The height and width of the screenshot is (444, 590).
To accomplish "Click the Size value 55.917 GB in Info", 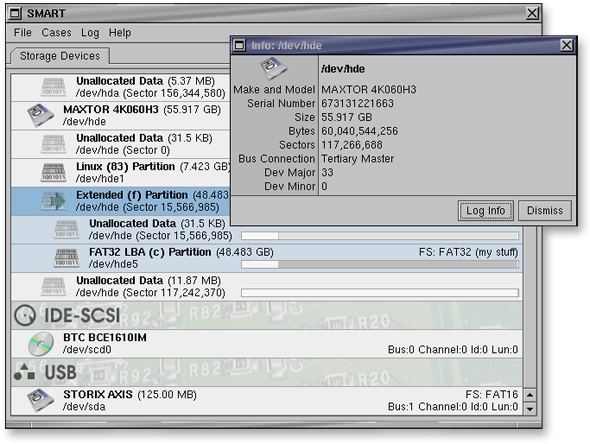I will pos(347,117).
